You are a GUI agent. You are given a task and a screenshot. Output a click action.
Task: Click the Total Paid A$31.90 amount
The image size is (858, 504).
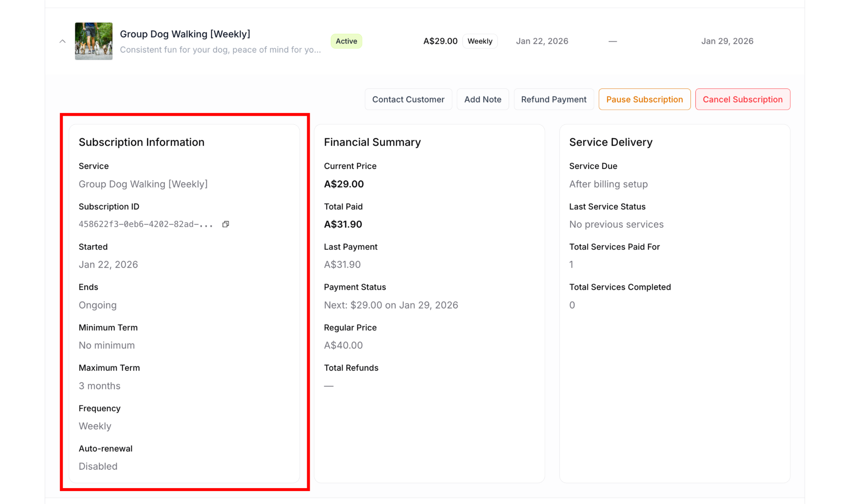click(343, 224)
